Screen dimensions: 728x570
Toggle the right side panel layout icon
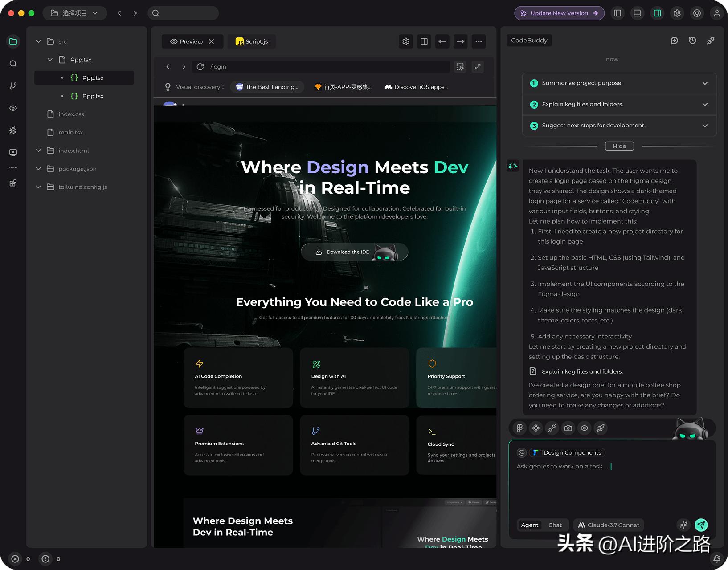(657, 13)
